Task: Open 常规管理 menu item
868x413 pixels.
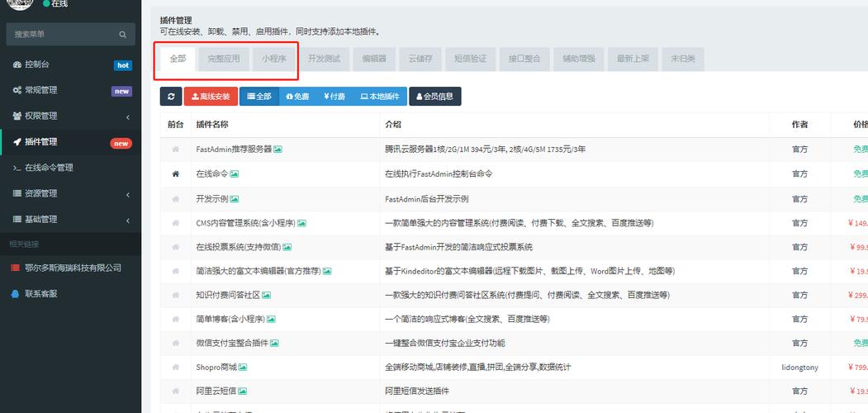Action: tap(70, 90)
